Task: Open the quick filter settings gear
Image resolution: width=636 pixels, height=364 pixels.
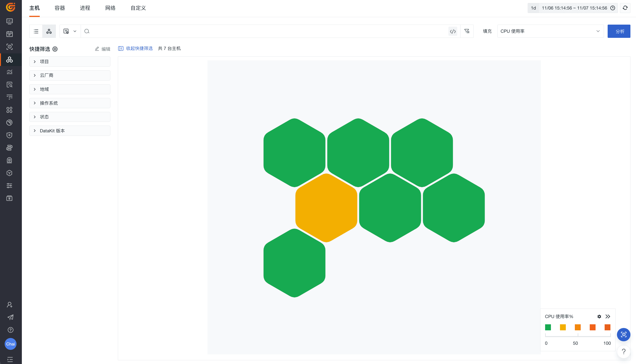Action: click(55, 49)
